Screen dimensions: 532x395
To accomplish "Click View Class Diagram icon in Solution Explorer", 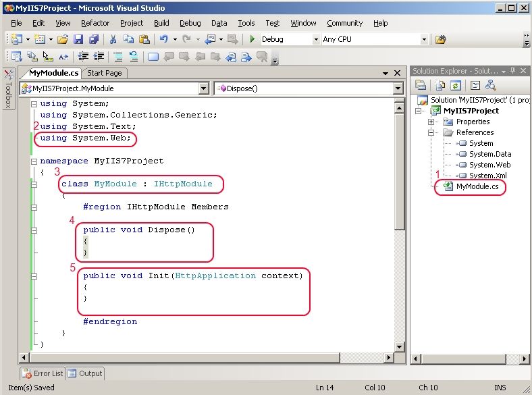I will click(491, 85).
